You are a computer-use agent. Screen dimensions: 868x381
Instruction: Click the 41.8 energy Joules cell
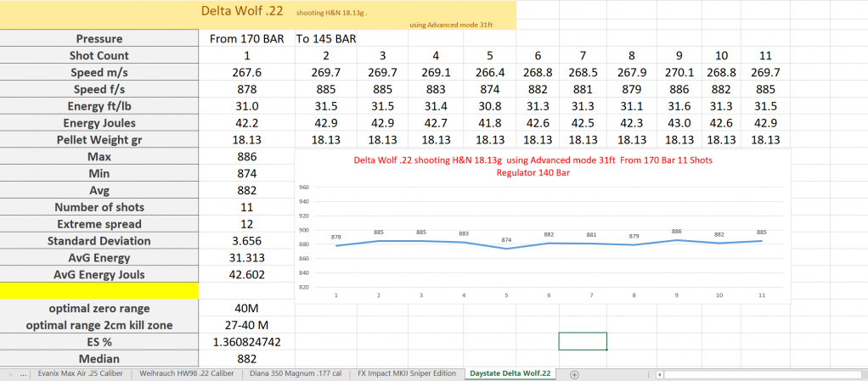490,123
